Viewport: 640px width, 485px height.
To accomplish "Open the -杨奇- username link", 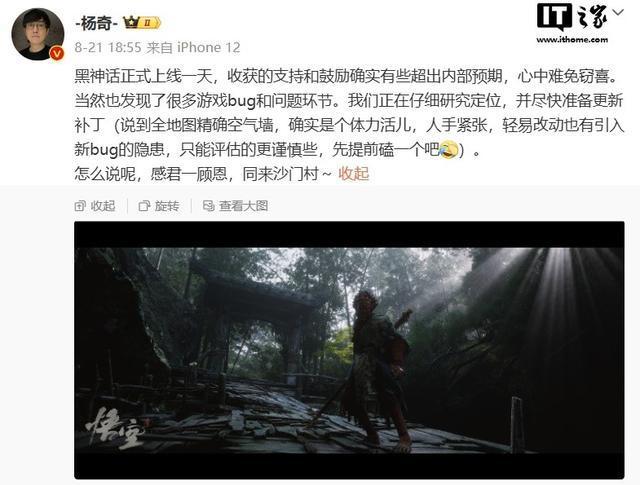I will click(97, 23).
